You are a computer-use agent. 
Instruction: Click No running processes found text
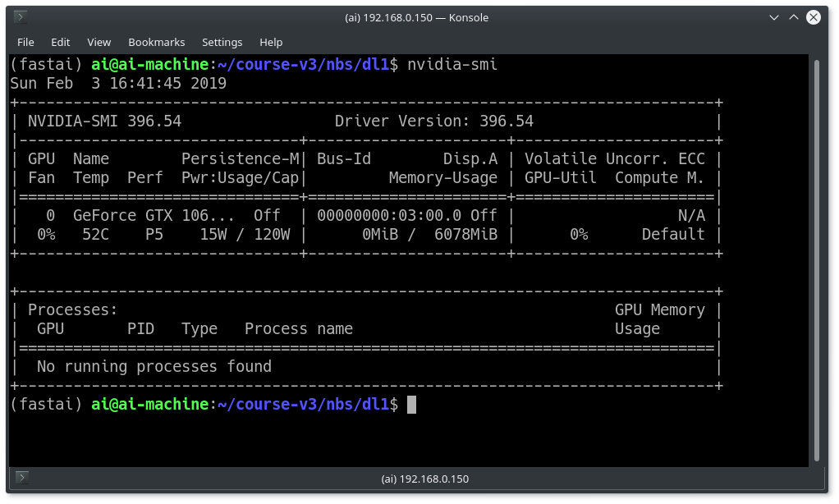tap(154, 366)
